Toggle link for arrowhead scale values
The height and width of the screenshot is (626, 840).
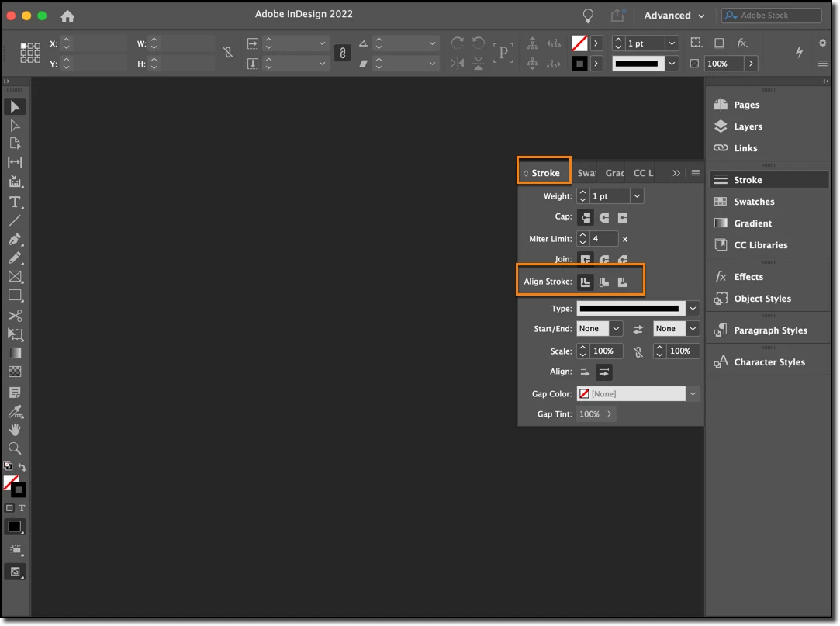(638, 351)
